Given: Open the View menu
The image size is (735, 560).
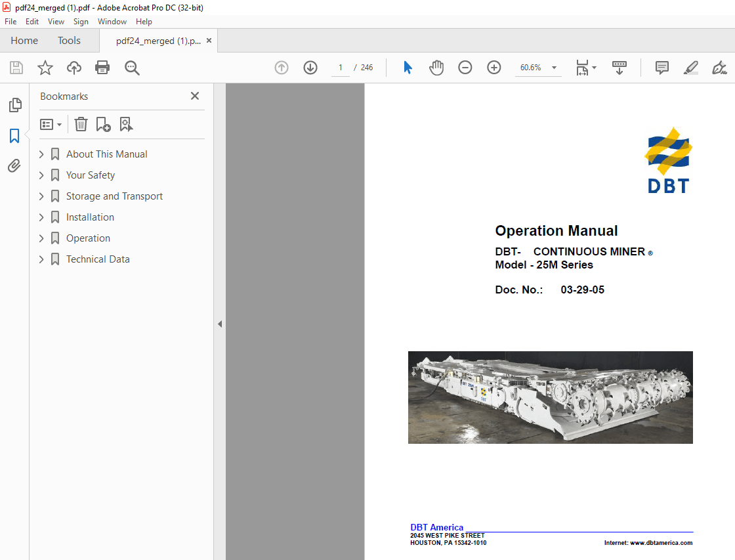Looking at the screenshot, I should pos(56,21).
